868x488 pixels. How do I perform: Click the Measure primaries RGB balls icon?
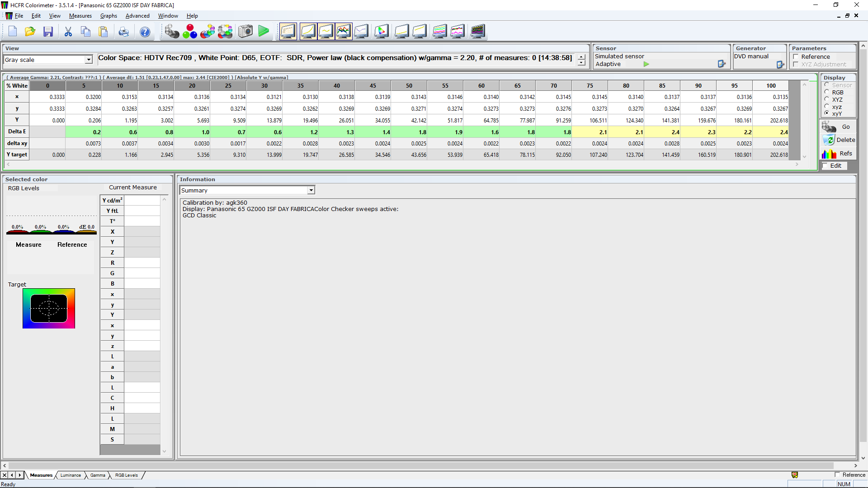[x=190, y=32]
